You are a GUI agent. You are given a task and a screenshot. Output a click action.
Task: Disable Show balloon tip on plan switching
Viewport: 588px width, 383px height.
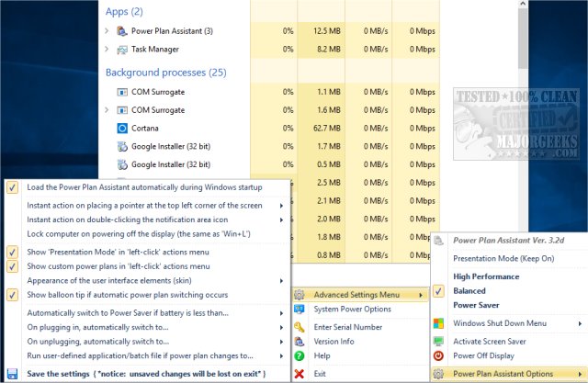12,295
